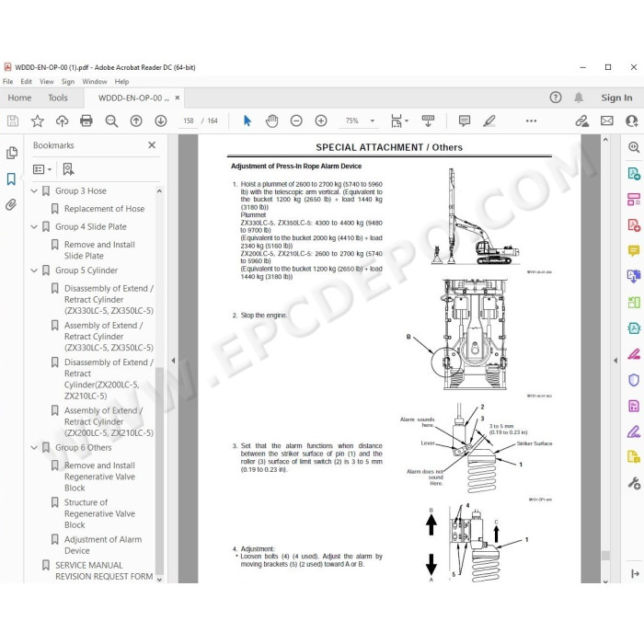Open attachments paperclip panel
The image size is (644, 644).
click(11, 204)
